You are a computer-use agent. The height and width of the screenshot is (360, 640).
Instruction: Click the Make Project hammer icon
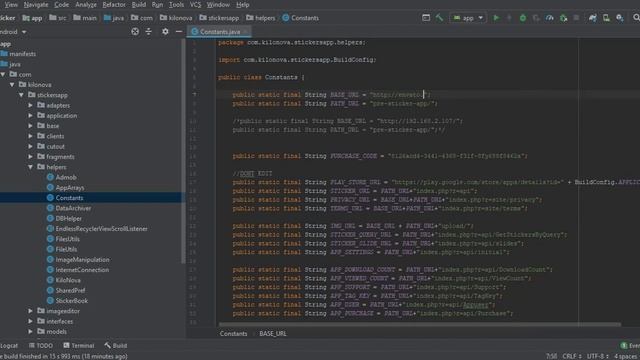pyautogui.click(x=439, y=18)
